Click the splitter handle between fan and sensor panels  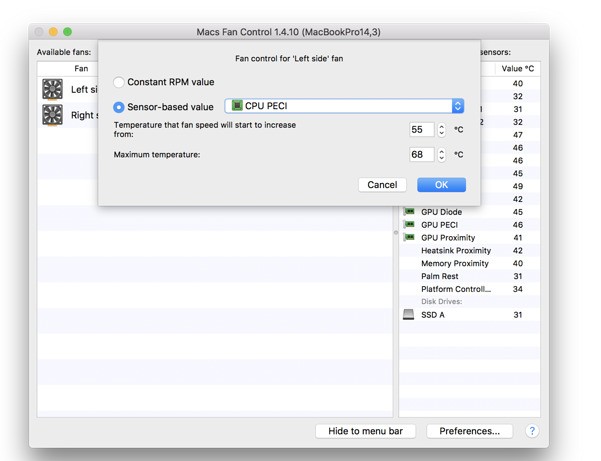[x=396, y=233]
